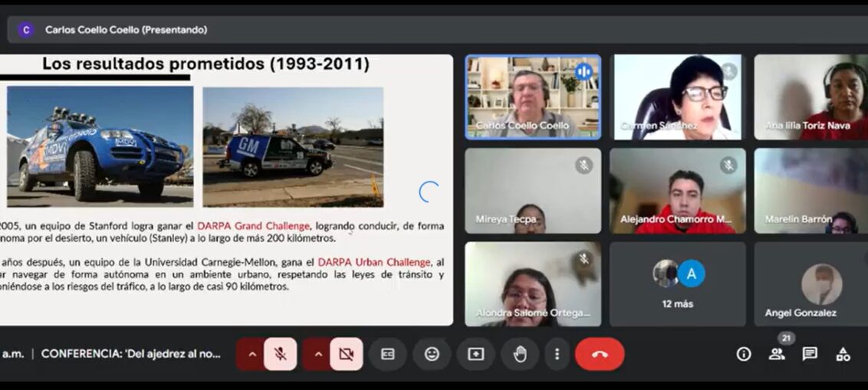868x390 pixels.
Task: Expand audio settings chevron beside microphone
Action: tap(251, 354)
